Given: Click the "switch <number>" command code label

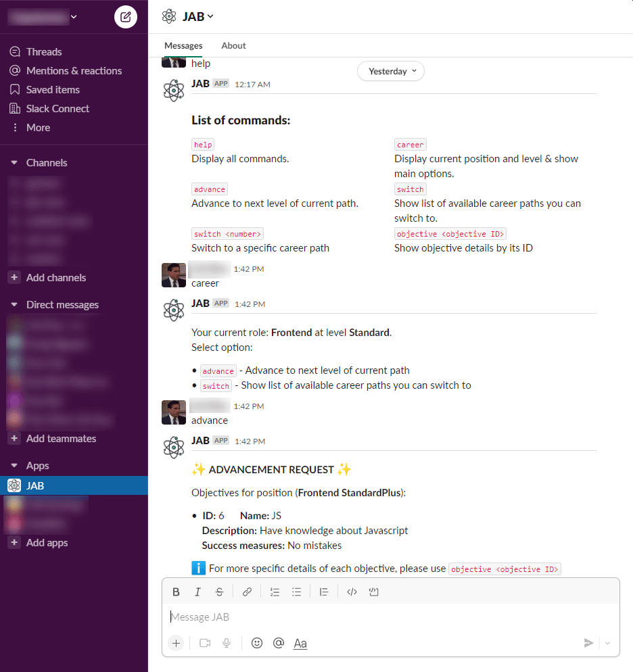Looking at the screenshot, I should click(228, 234).
